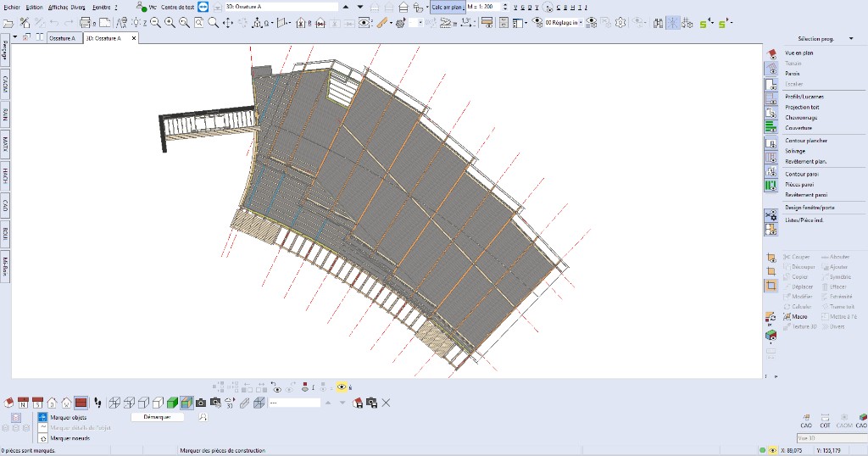Viewport: 868px width, 456px height.
Task: Toggle the Calc arr plan button
Action: (448, 7)
